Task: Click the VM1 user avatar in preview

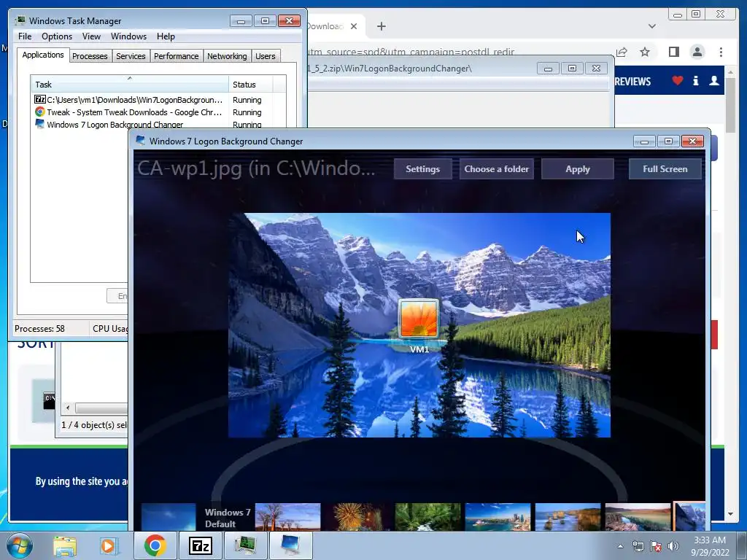Action: tap(419, 319)
